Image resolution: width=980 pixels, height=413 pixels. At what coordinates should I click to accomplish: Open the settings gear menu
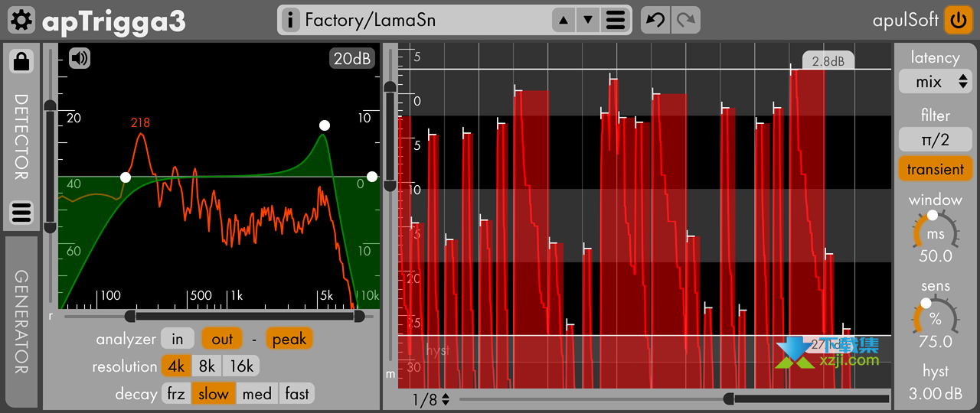pyautogui.click(x=21, y=21)
